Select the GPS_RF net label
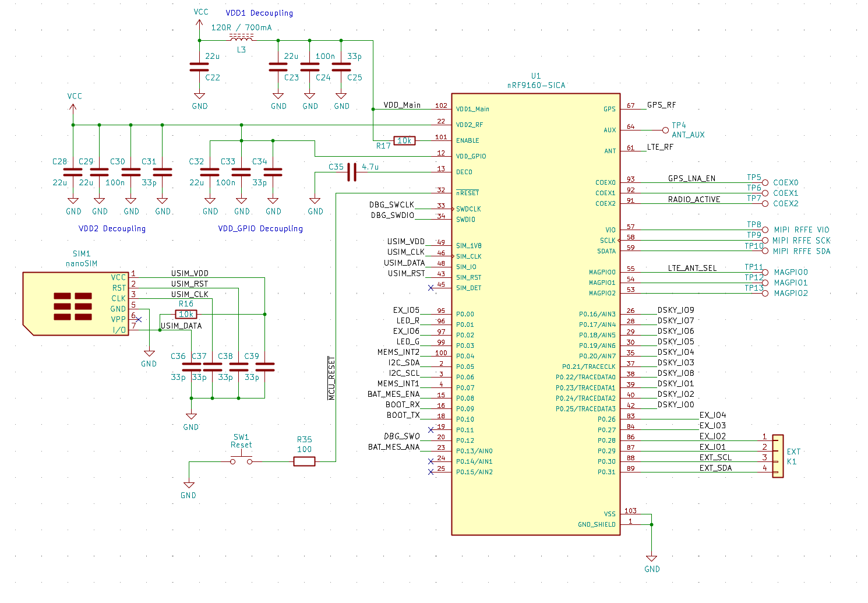868x603 pixels. [x=661, y=105]
